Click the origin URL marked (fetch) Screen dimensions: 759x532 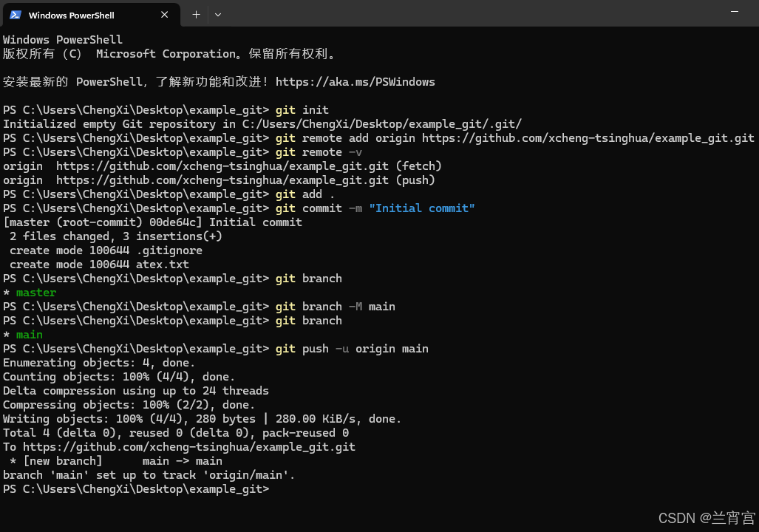coord(222,166)
